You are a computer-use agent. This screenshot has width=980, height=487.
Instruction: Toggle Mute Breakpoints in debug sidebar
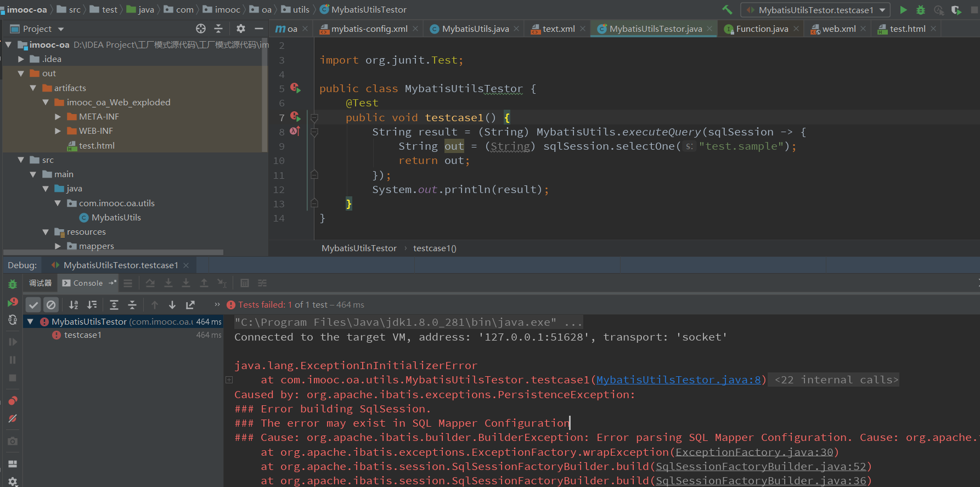point(13,418)
